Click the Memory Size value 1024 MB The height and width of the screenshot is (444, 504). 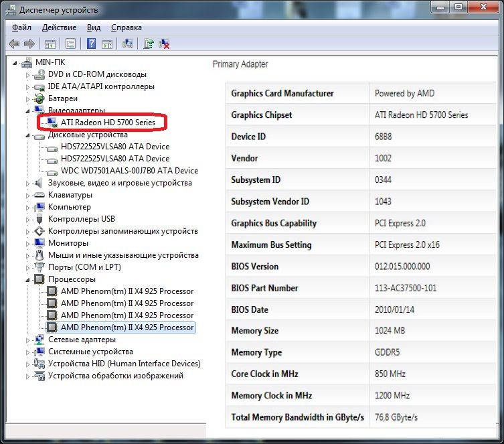pos(390,331)
